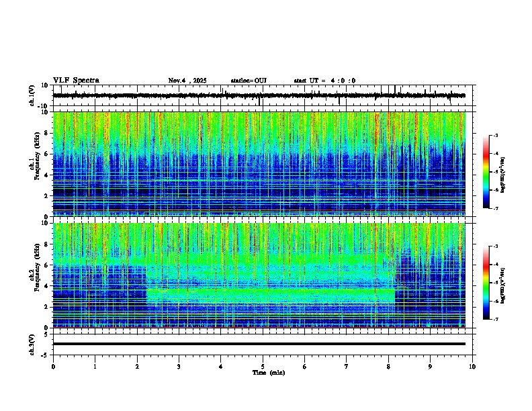Click the '6' kHz tick of ch.1 spectrogram
This screenshot has width=532, height=411.
point(46,154)
